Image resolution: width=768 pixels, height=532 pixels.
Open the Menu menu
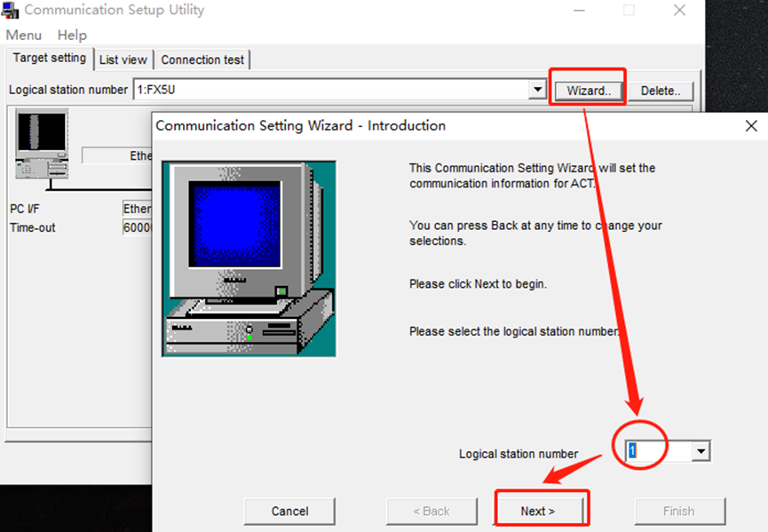23,35
